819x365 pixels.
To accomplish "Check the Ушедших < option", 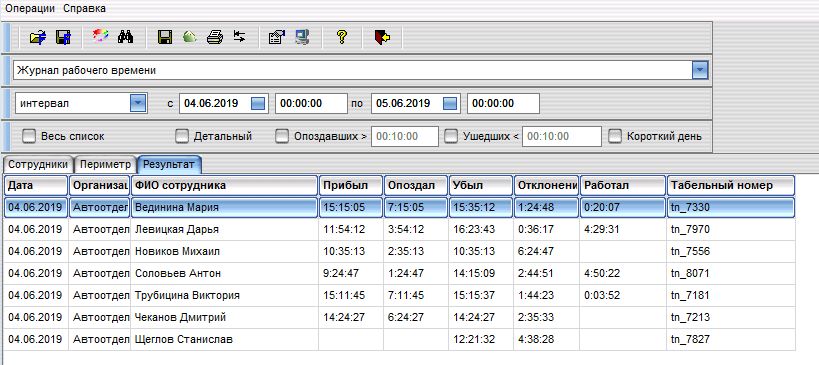I will 451,136.
